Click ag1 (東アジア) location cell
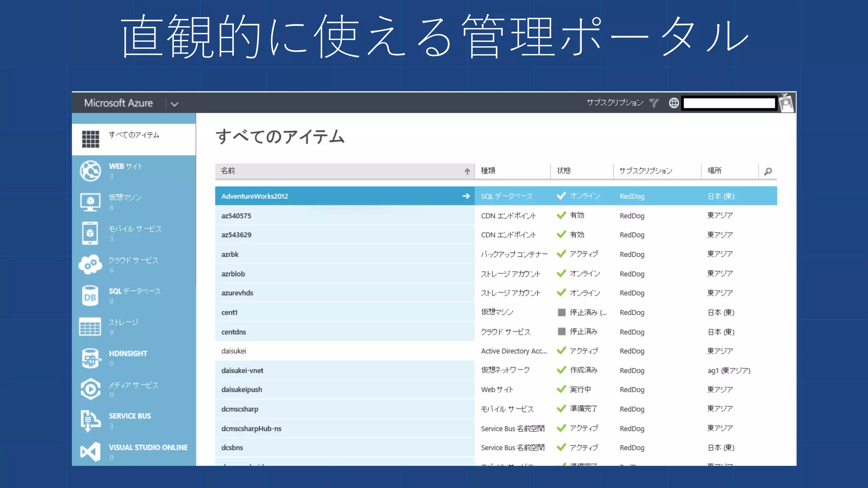Viewport: 868px width, 488px height. tap(729, 370)
